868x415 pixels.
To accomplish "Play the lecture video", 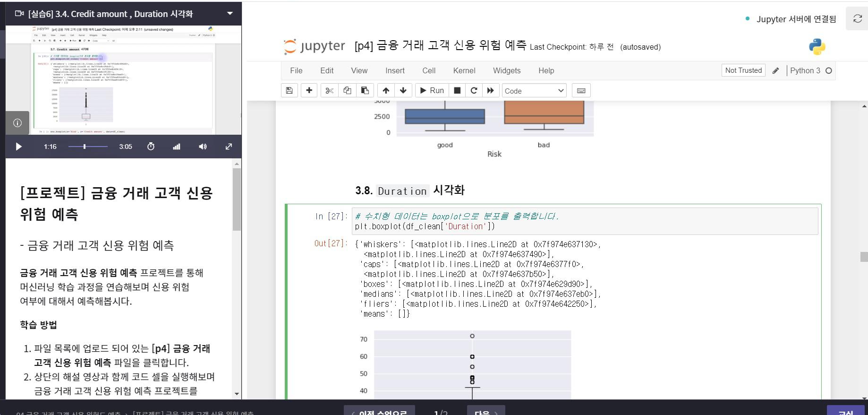I will point(19,147).
